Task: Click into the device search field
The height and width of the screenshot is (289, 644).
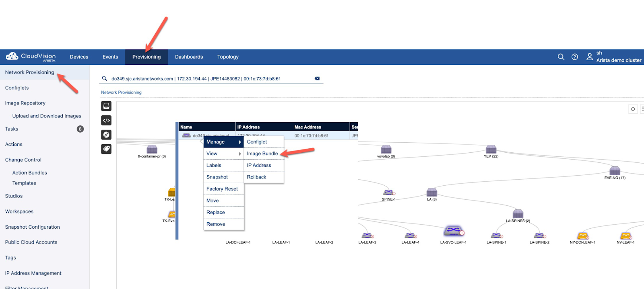Action: [209, 79]
